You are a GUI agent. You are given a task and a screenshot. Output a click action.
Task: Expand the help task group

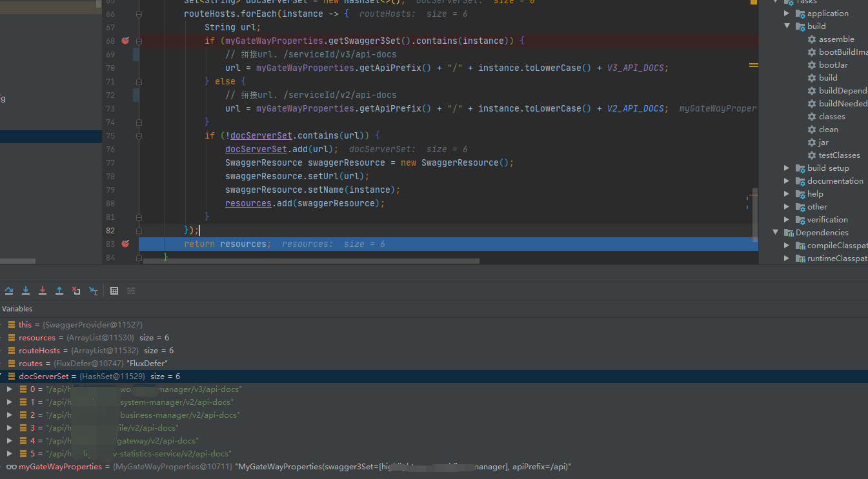point(787,194)
